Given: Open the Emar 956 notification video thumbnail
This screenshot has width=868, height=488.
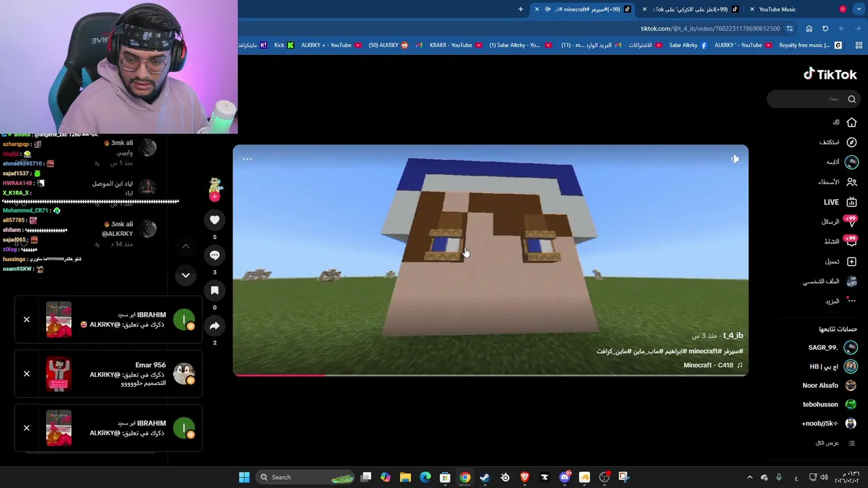Looking at the screenshot, I should pos(58,374).
